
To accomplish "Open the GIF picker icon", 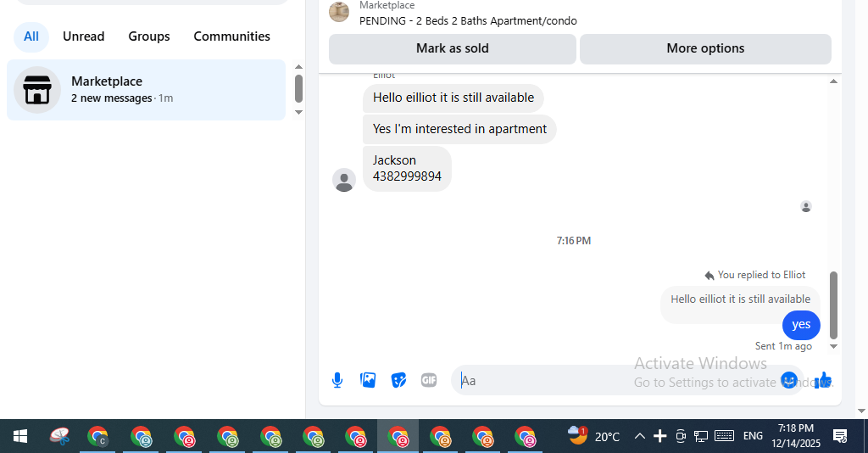I will click(429, 380).
